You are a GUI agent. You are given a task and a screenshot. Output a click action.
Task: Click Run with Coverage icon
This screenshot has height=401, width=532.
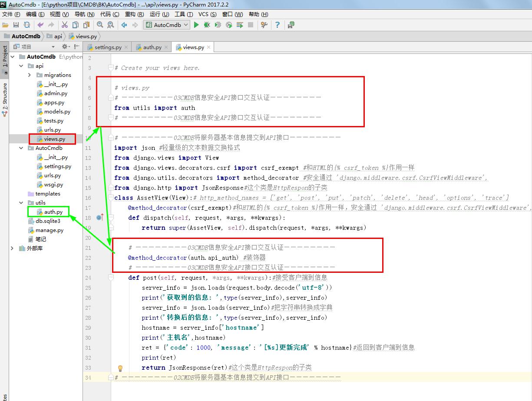pyautogui.click(x=218, y=25)
